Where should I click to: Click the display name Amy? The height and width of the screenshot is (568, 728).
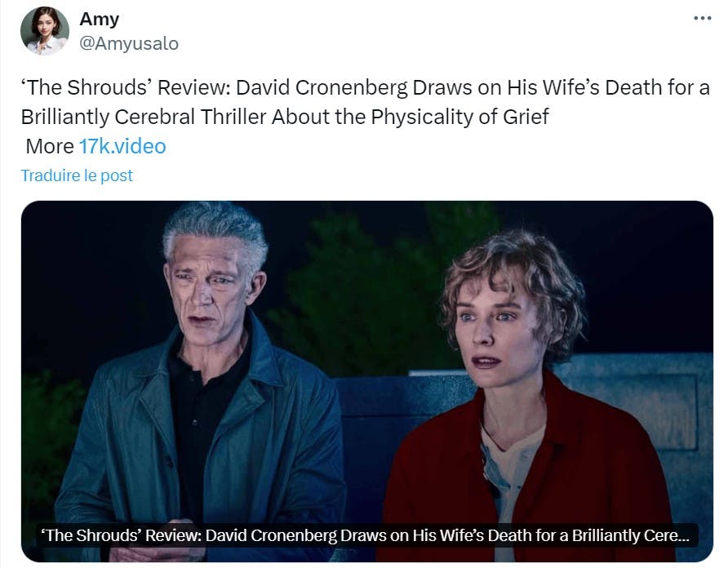click(100, 19)
